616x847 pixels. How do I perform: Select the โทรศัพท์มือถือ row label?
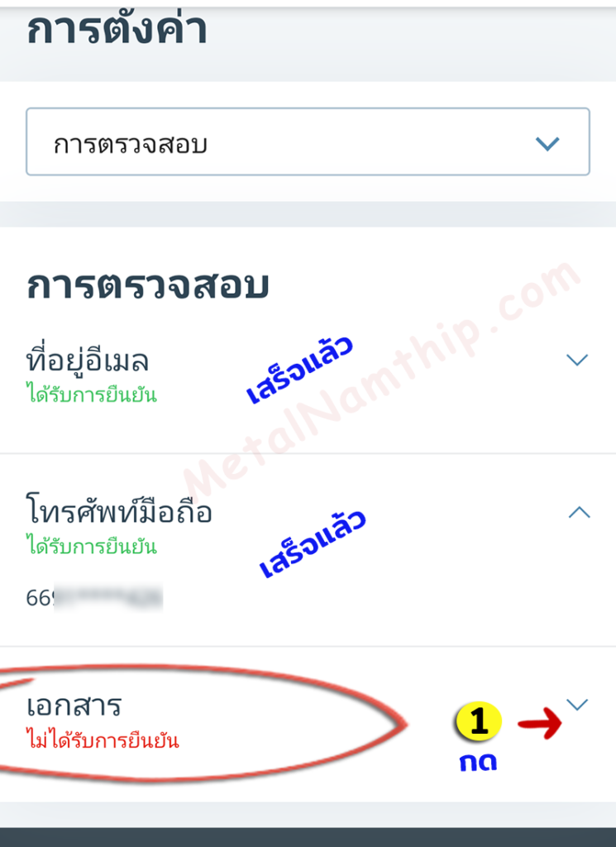pos(119,510)
